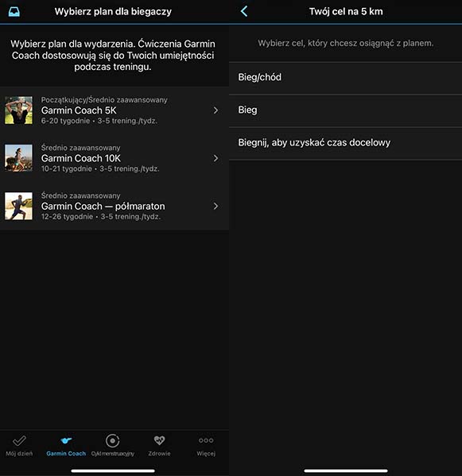Tap the półmaraton runner thumbnail
Screen dimensions: 462x476
tap(18, 206)
